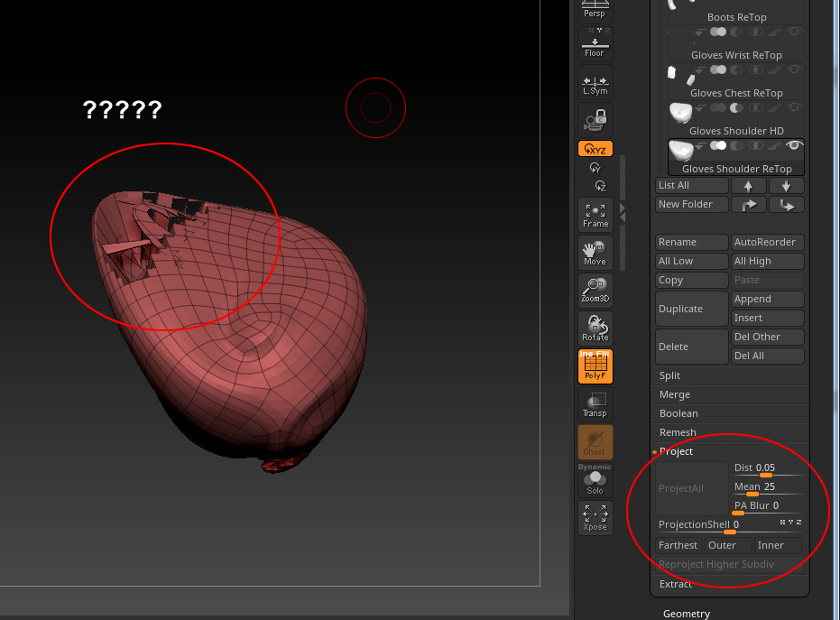Click the Mean 25 slider

(x=767, y=487)
